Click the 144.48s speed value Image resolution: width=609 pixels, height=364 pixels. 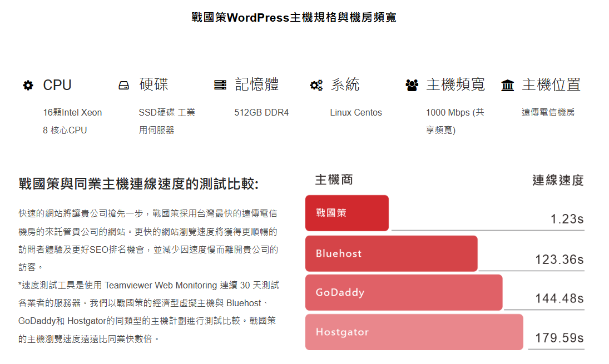tap(560, 298)
